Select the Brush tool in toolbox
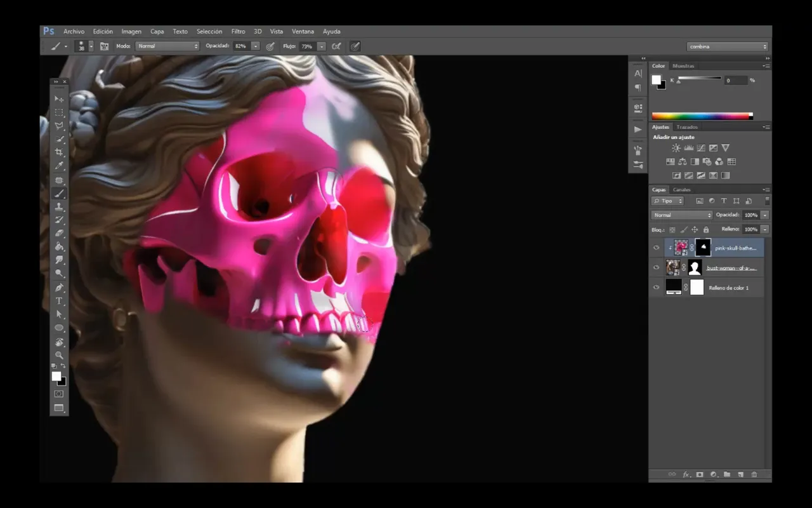This screenshot has width=812, height=508. point(59,194)
